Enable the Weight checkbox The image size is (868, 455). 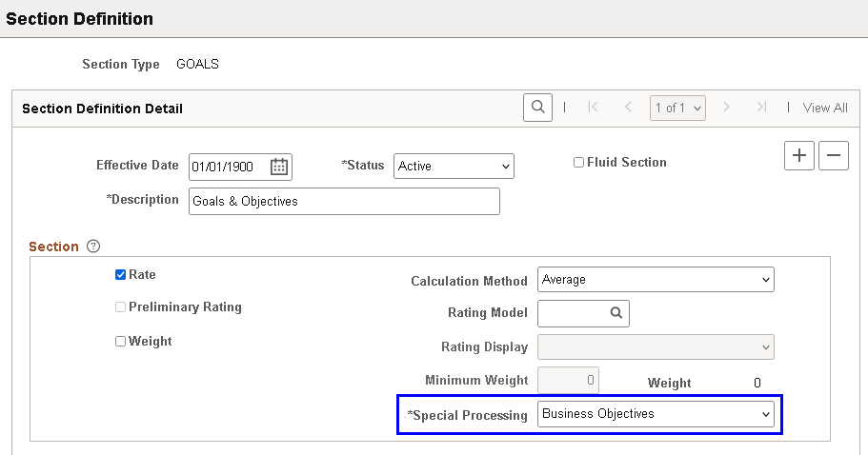pos(120,341)
